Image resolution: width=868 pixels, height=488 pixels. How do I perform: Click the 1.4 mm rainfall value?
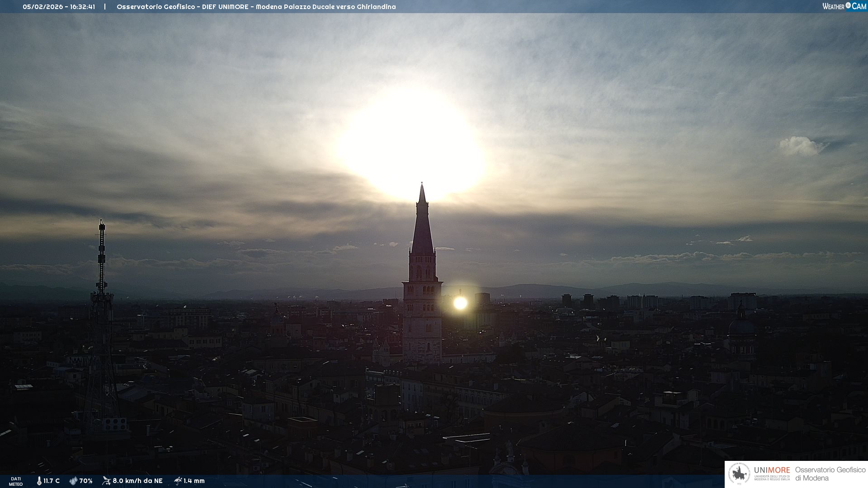tap(194, 481)
